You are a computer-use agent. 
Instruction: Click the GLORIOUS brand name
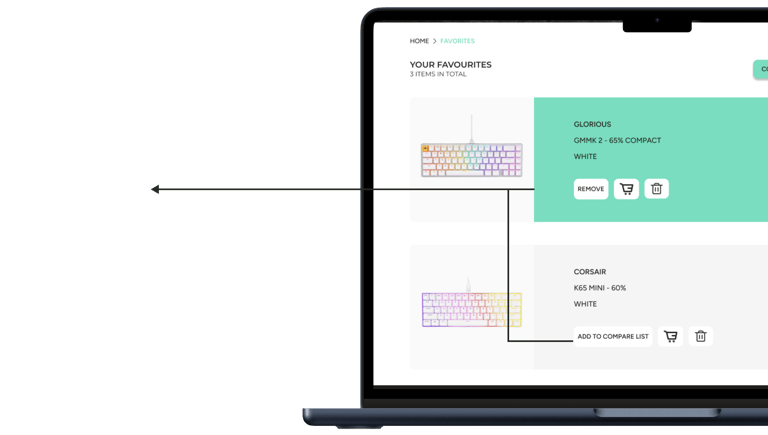click(x=592, y=124)
